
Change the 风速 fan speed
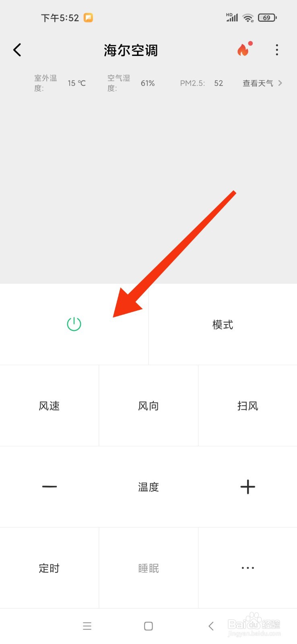(x=49, y=406)
